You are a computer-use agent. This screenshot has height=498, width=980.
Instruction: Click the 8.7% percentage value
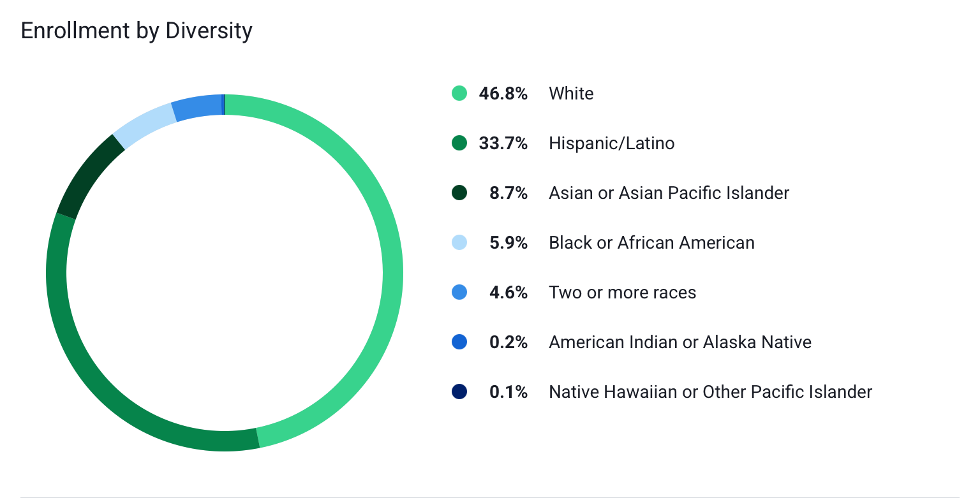509,193
